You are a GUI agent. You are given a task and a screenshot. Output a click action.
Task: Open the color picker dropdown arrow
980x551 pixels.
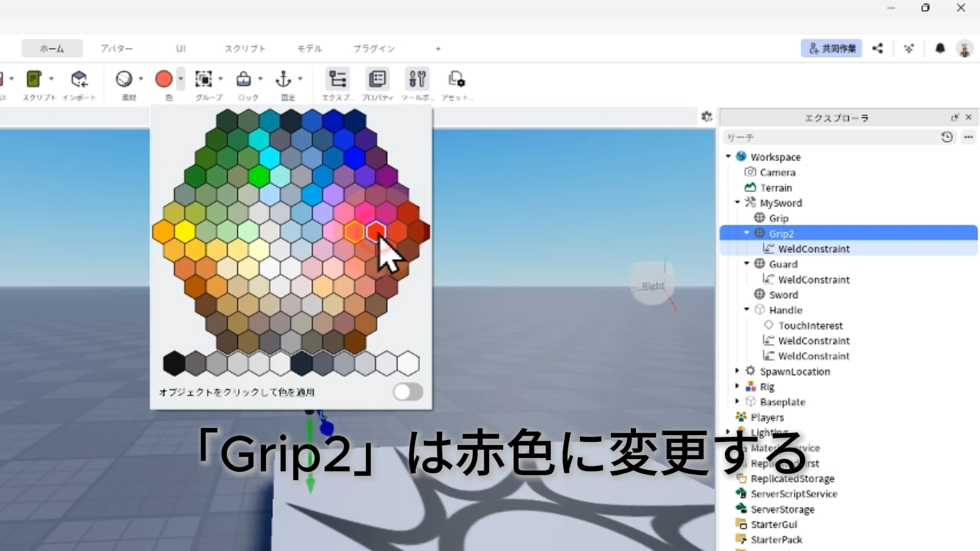coord(181,79)
